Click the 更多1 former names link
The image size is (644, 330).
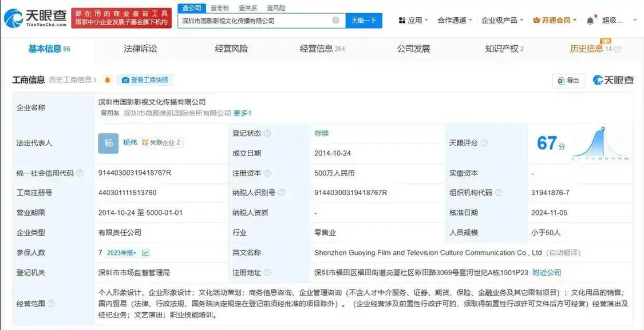[x=242, y=113]
